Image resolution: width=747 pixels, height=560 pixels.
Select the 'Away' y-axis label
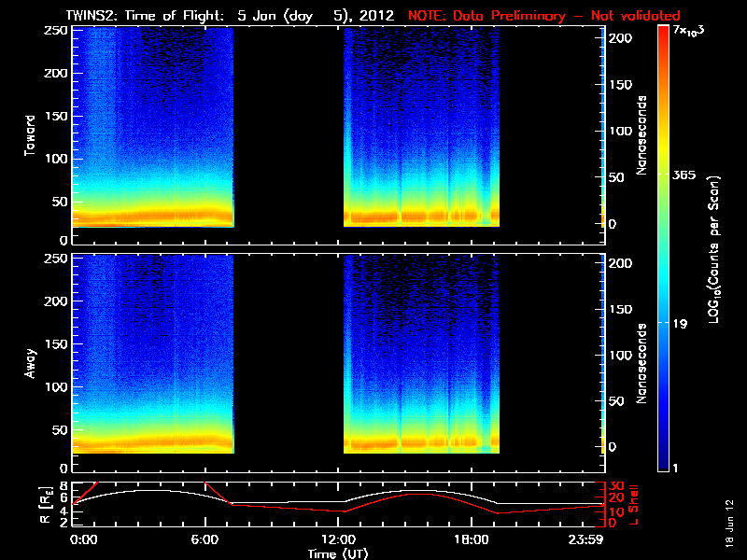[30, 363]
